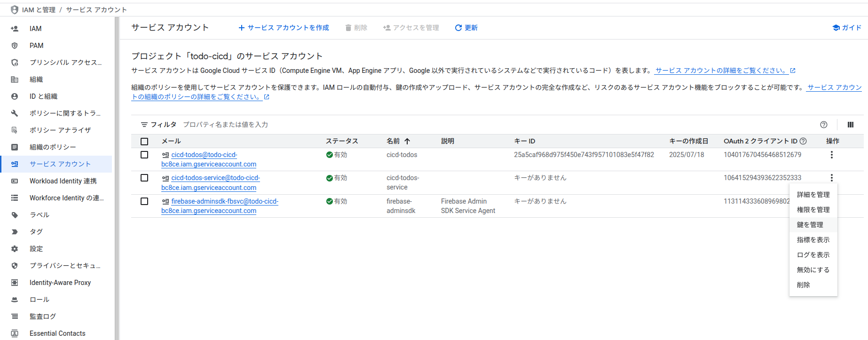The image size is (868, 340).
Task: Open the ガイド button
Action: 847,28
